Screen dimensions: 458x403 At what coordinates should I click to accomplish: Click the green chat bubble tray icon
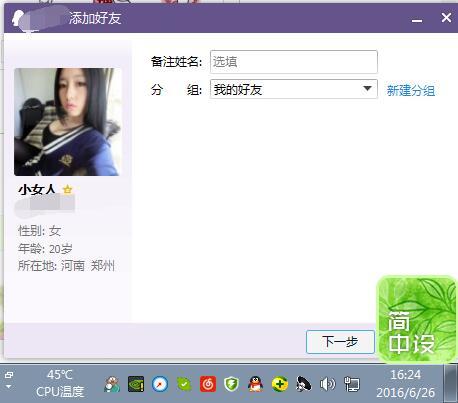click(184, 384)
